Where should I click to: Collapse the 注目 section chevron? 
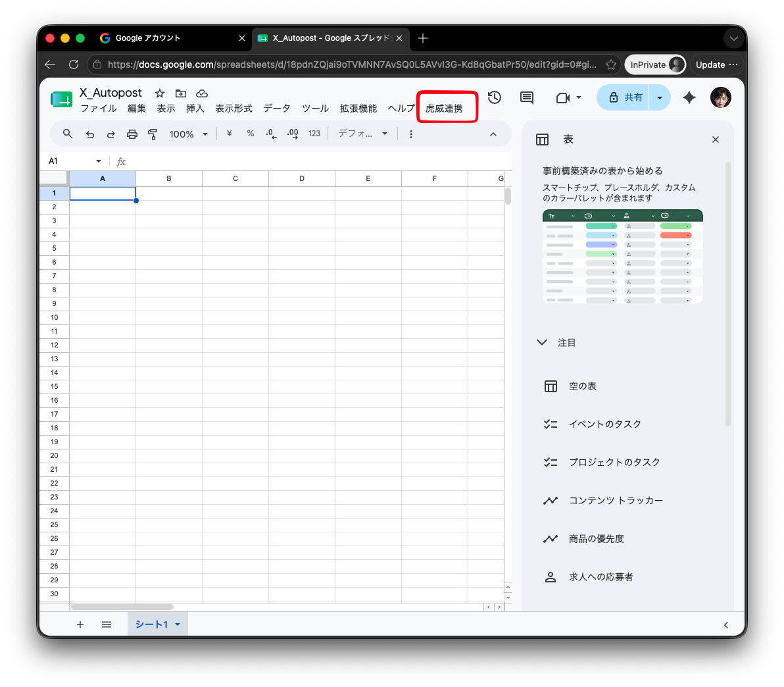(542, 342)
